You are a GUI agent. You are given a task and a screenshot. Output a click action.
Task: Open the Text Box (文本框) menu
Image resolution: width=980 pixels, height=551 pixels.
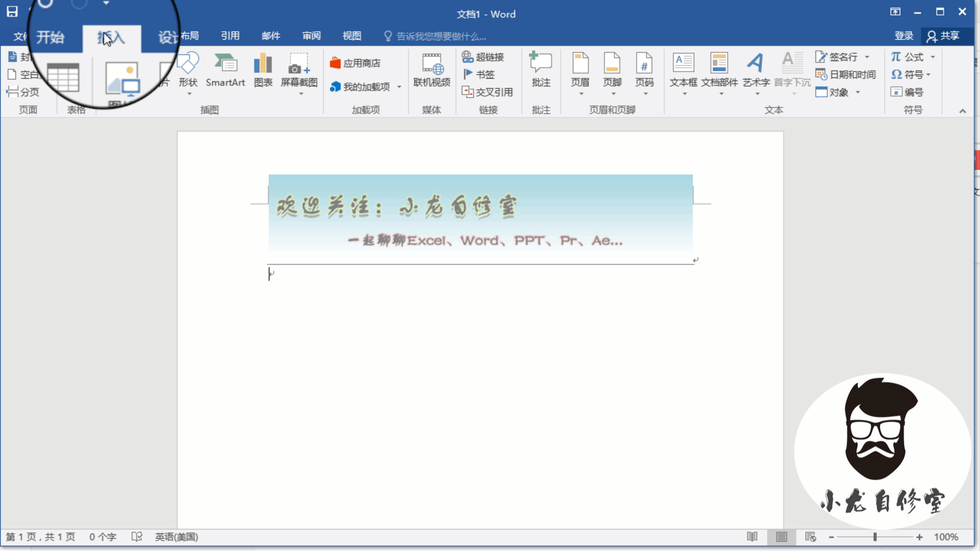[683, 71]
